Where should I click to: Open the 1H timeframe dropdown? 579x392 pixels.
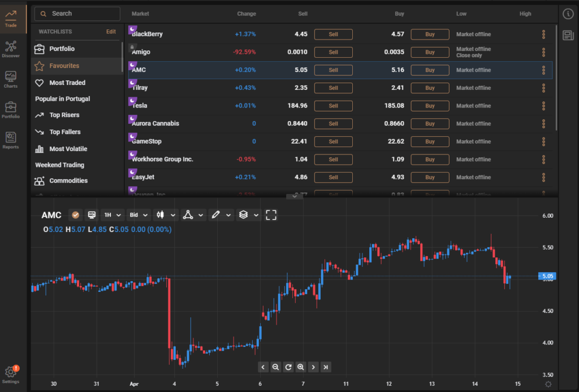[111, 215]
